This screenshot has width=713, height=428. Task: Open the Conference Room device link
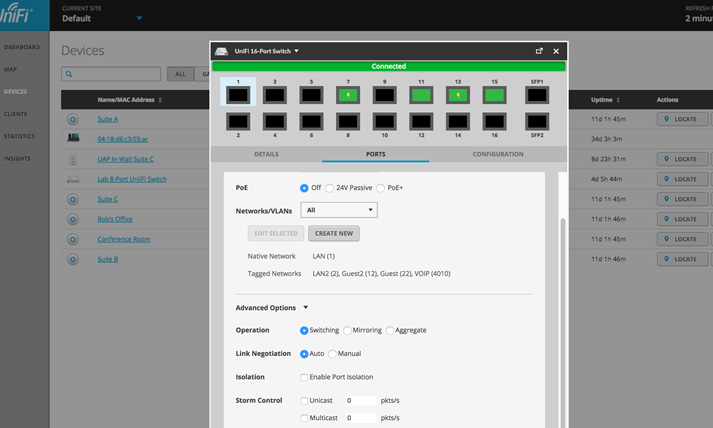124,239
